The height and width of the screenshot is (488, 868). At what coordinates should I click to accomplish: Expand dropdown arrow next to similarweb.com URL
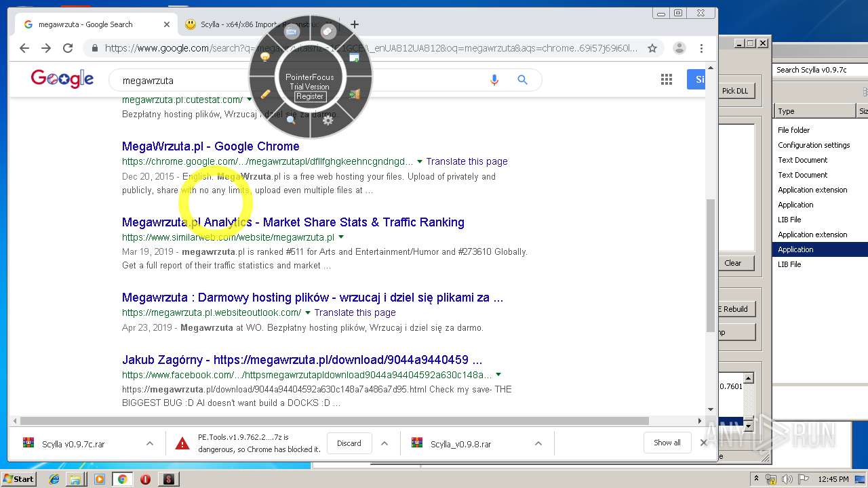point(341,237)
